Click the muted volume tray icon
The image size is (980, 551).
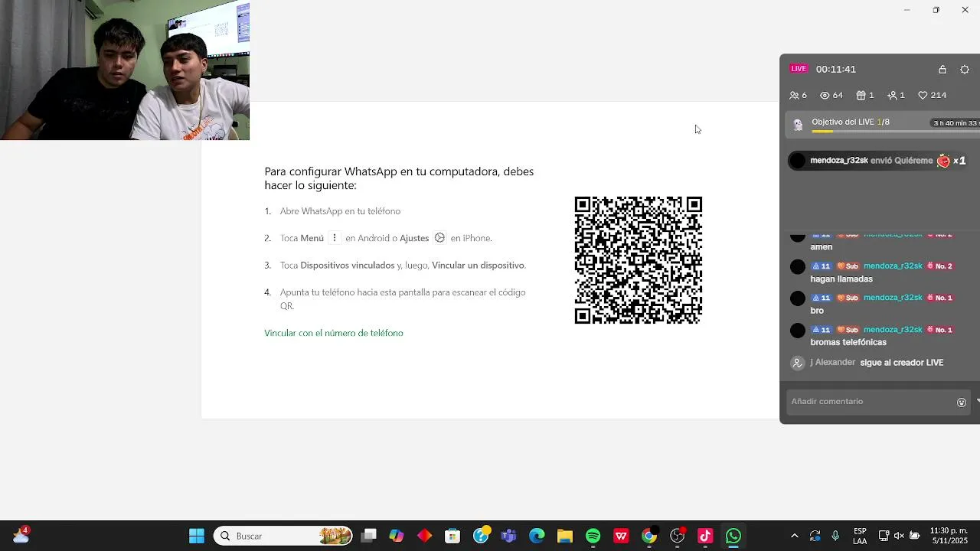point(900,536)
